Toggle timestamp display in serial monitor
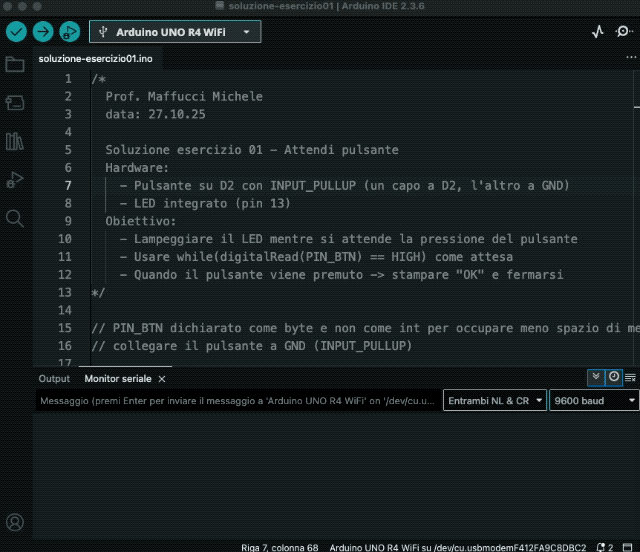Image resolution: width=640 pixels, height=552 pixels. 613,377
